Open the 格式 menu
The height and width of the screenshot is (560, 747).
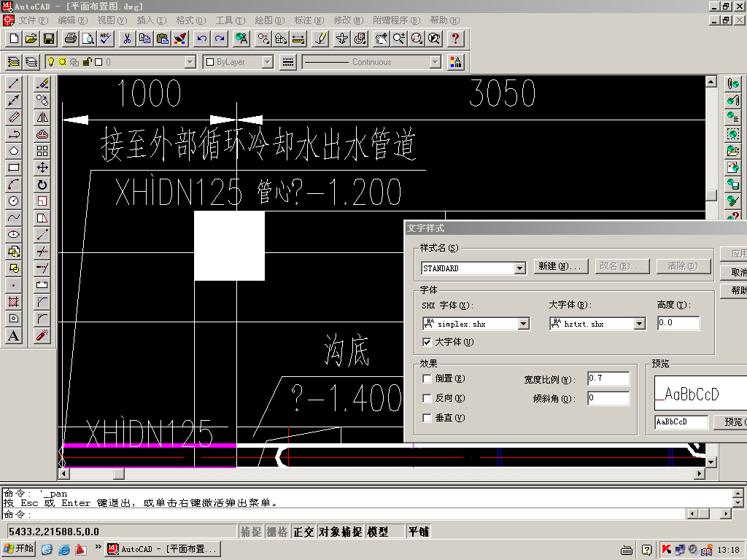190,20
